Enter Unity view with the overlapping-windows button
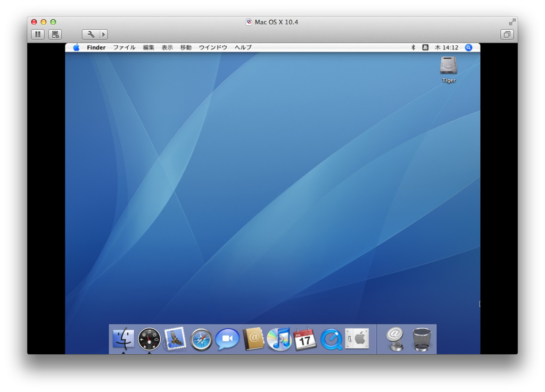 pyautogui.click(x=507, y=35)
